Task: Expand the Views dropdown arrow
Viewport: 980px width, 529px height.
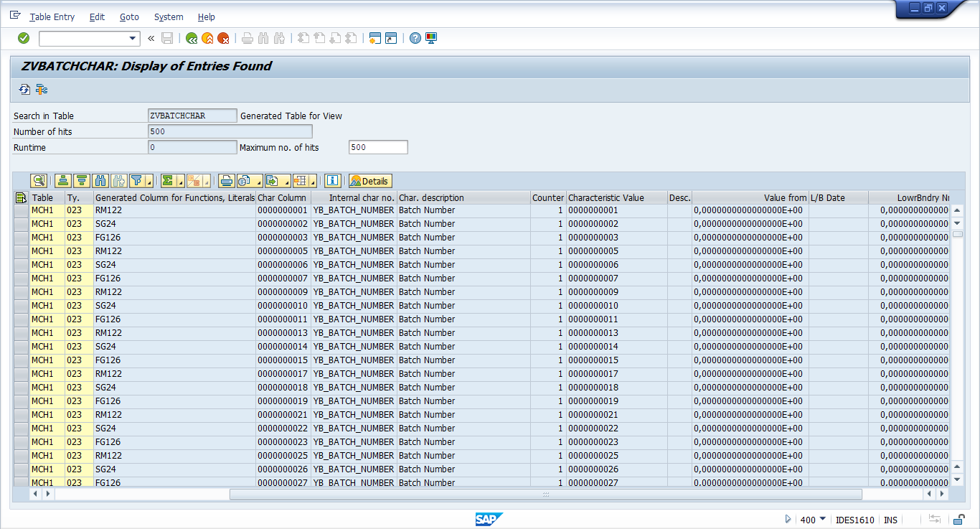Action: tap(258, 181)
